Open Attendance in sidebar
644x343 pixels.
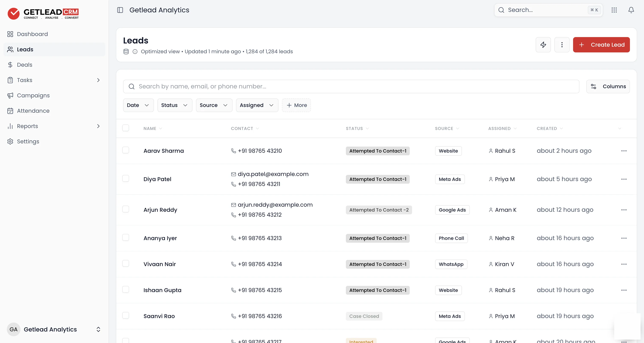pyautogui.click(x=55, y=111)
